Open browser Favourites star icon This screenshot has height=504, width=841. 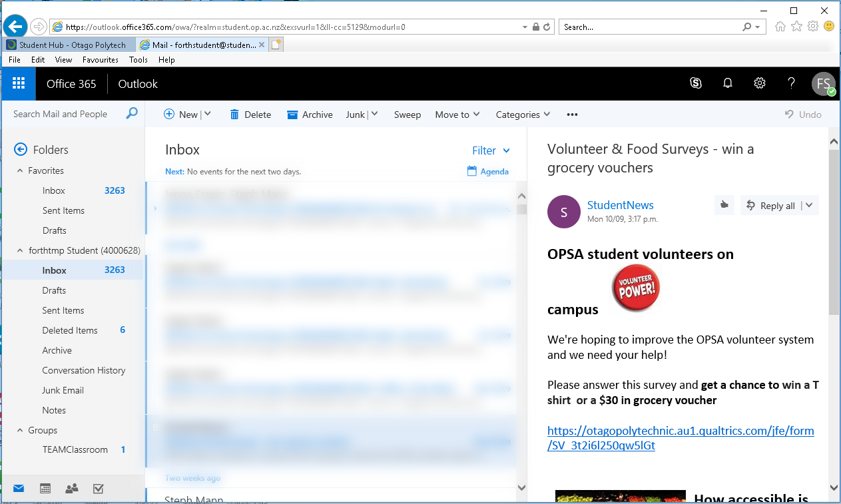click(x=797, y=27)
